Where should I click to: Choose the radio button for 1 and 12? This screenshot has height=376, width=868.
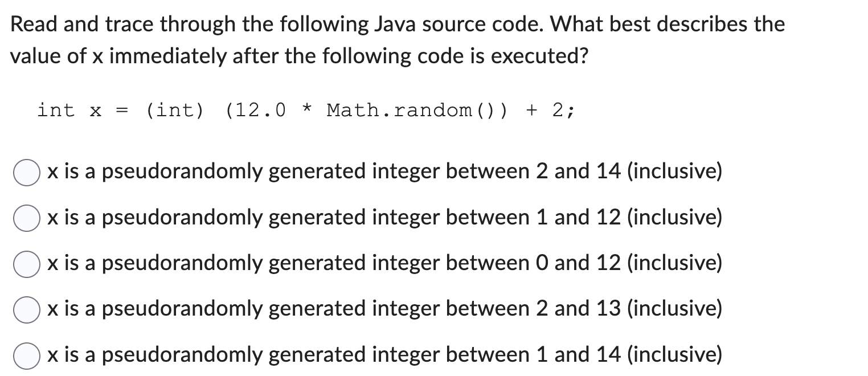click(27, 218)
